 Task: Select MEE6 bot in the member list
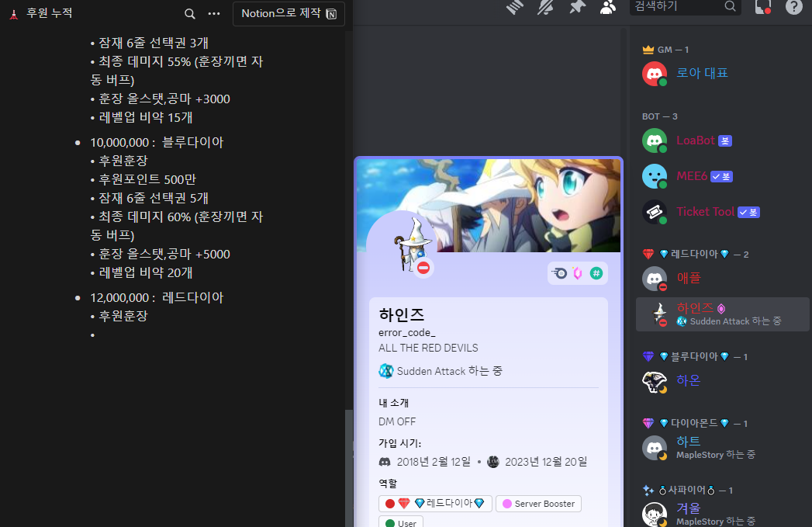pos(692,176)
